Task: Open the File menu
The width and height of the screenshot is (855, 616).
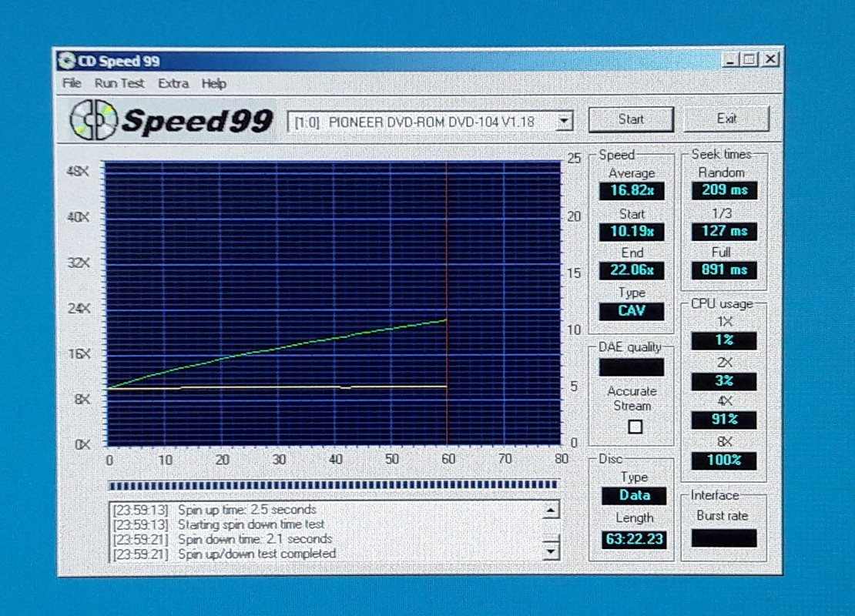Action: click(72, 83)
